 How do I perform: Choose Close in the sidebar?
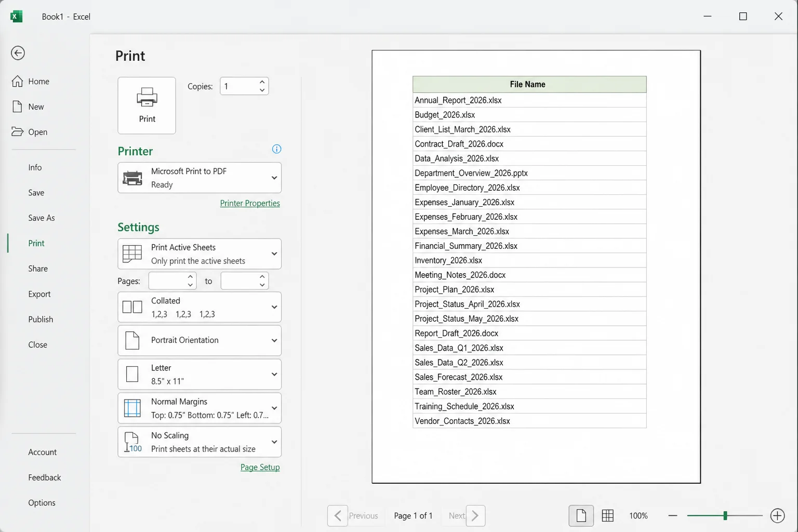coord(38,344)
